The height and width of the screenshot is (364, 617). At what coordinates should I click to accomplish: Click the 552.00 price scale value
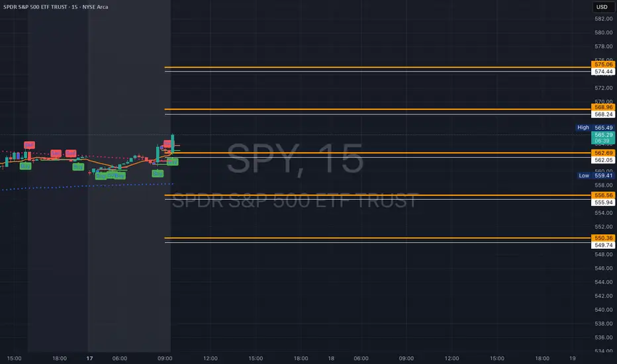(603, 226)
